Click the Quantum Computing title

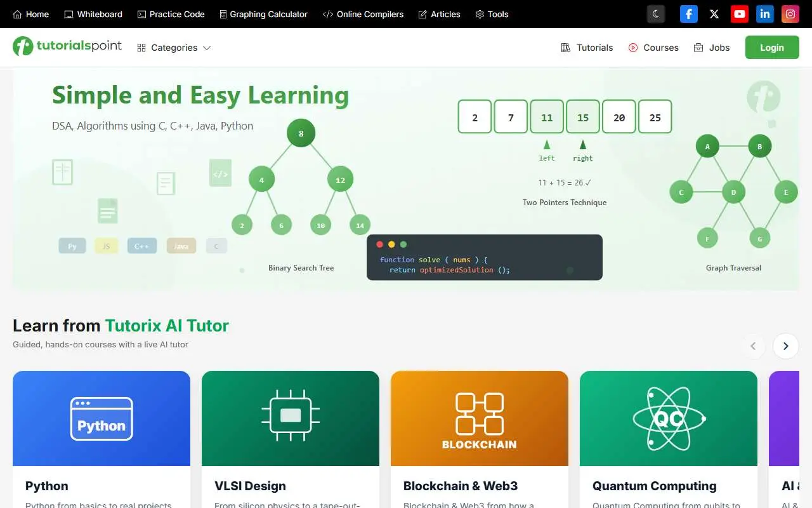tap(655, 486)
